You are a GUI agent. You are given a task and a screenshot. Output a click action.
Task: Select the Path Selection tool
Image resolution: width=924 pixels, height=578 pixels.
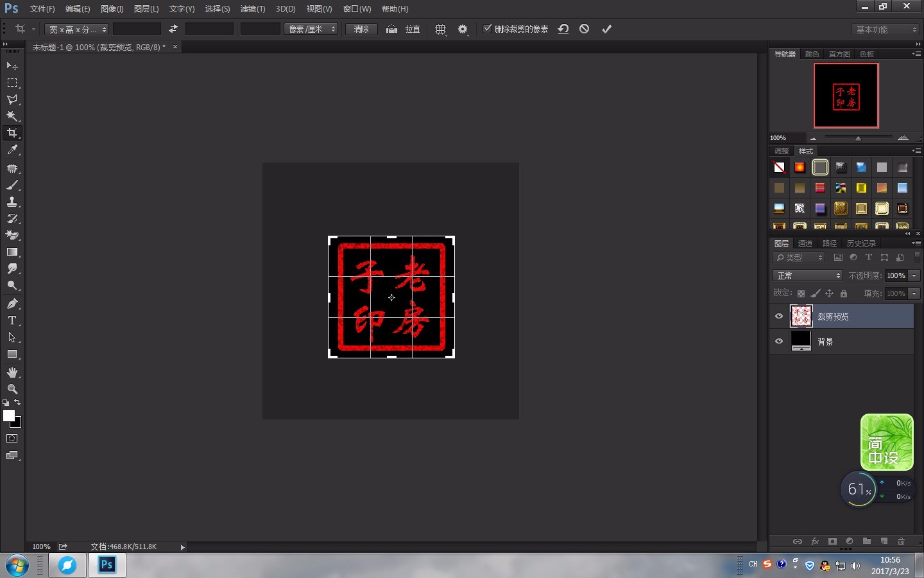[12, 337]
